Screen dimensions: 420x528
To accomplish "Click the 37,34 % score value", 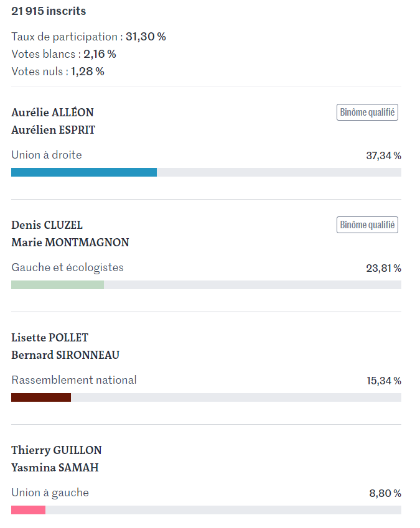I will [384, 155].
